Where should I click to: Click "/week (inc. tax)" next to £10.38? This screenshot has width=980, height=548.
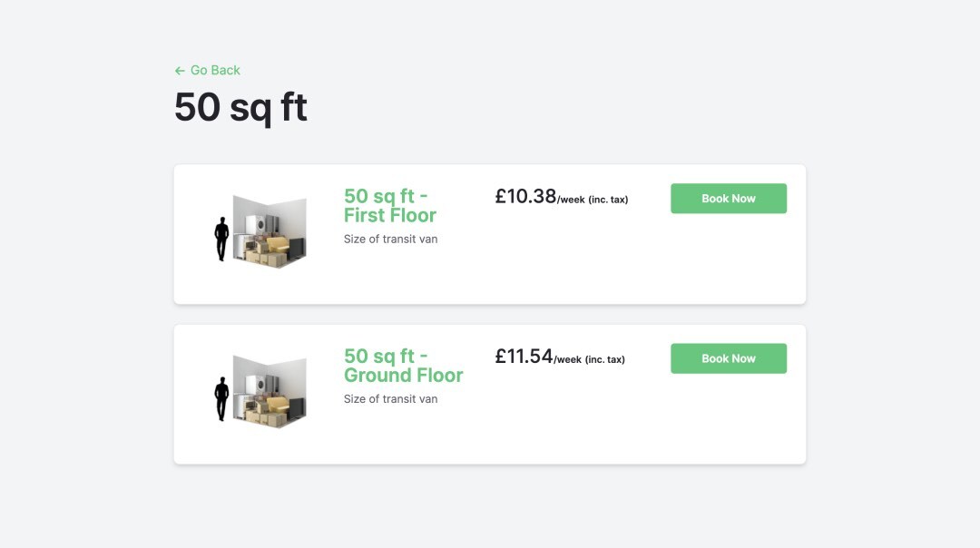pos(593,200)
